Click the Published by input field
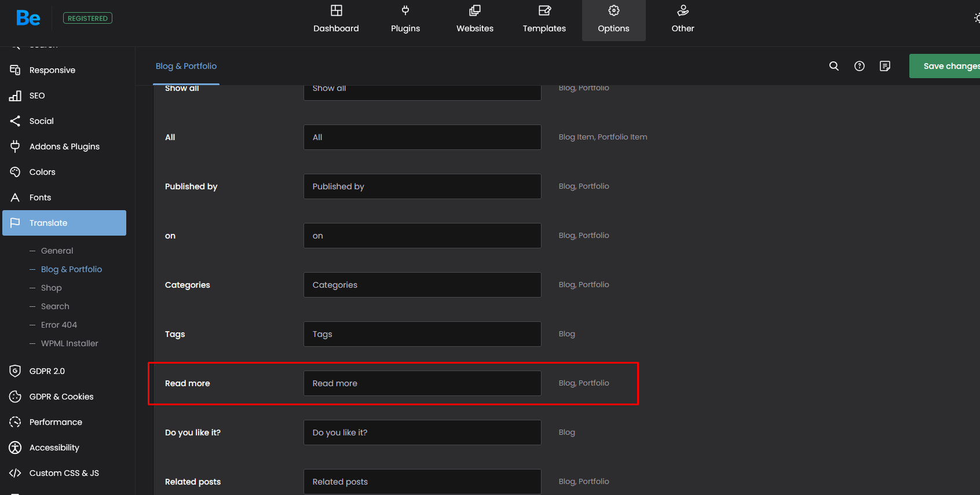The image size is (980, 495). click(422, 186)
